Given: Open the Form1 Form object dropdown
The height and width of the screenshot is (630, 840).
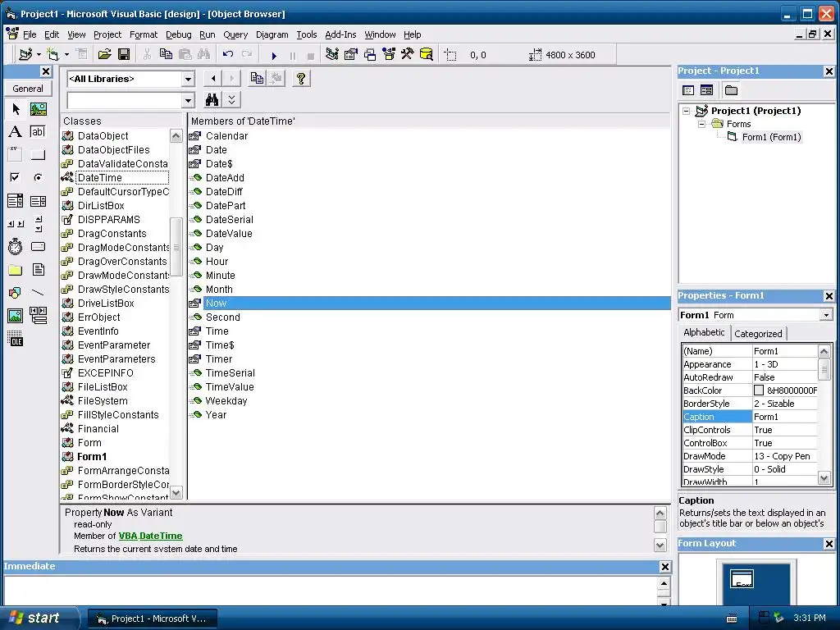Looking at the screenshot, I should point(827,315).
